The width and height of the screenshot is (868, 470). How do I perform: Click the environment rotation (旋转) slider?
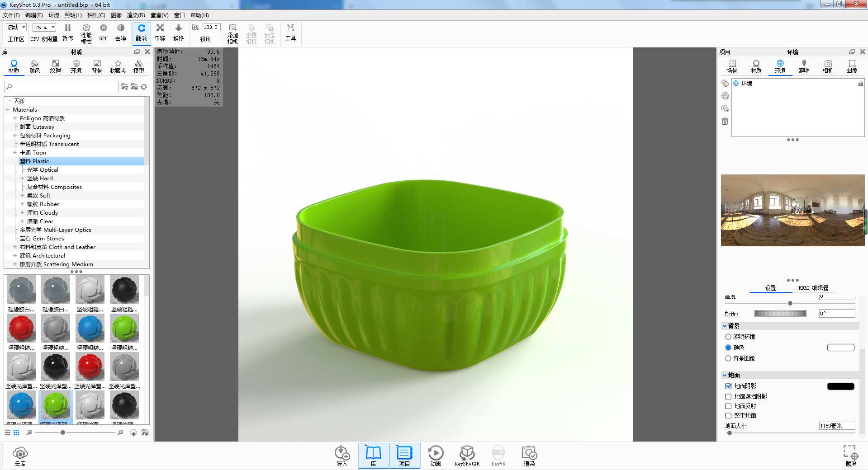click(780, 314)
